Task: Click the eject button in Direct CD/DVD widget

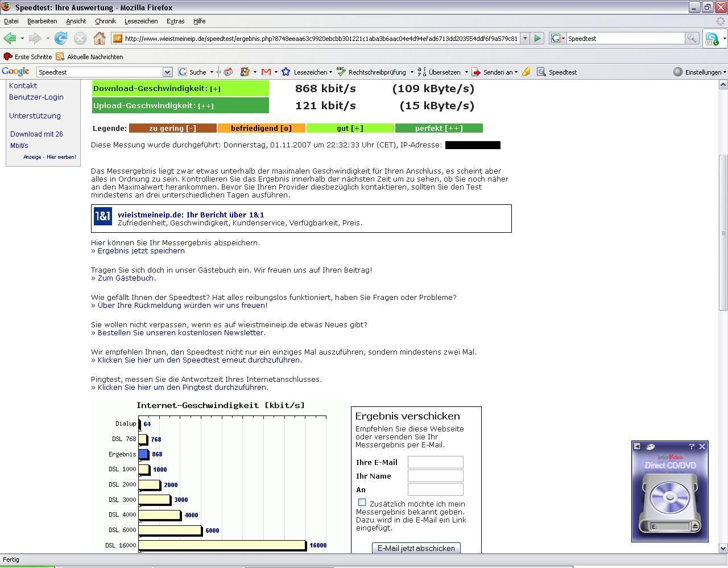Action: [695, 526]
